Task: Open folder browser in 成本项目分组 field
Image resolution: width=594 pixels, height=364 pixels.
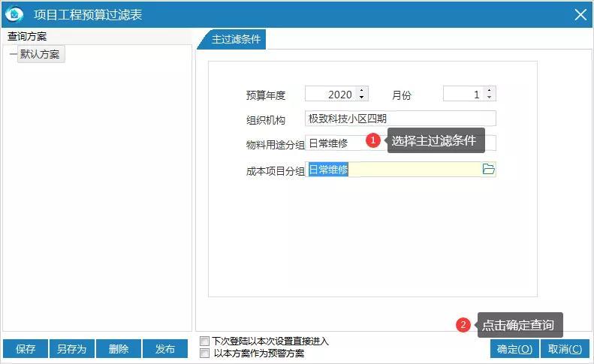Action: pos(488,169)
